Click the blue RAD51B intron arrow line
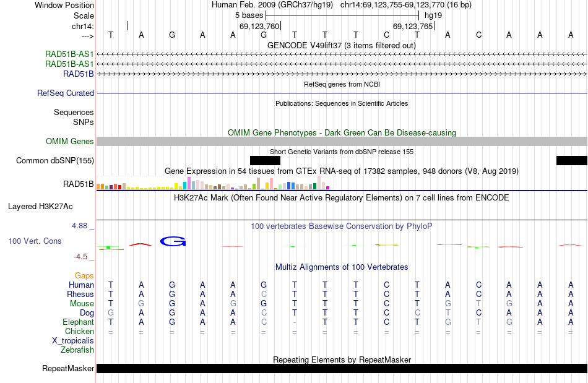This screenshot has height=383, width=588. [342, 74]
